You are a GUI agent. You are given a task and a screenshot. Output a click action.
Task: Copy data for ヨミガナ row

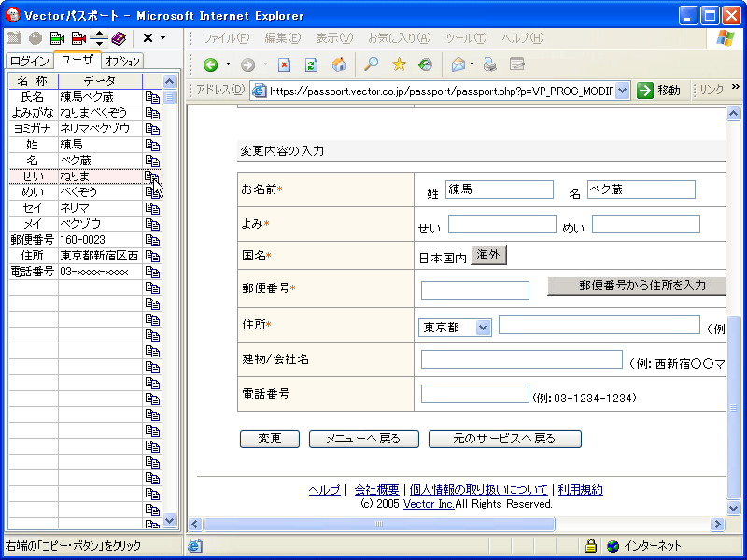coord(152,129)
